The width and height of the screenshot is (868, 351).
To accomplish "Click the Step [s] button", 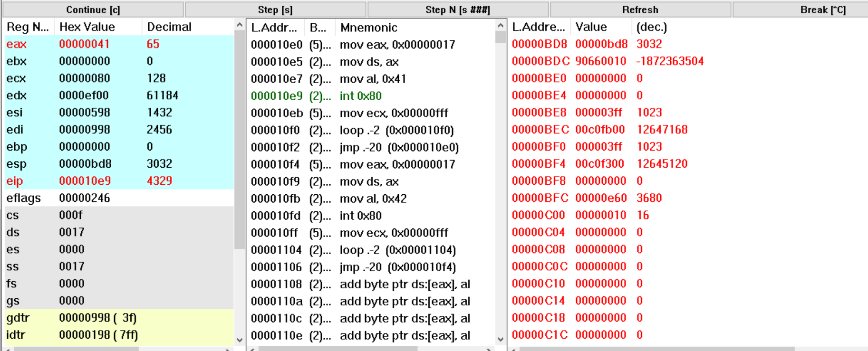I will [275, 9].
